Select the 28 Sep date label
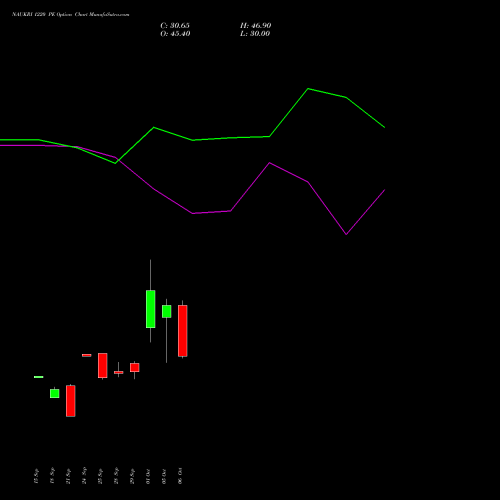This screenshot has width=500, height=500. point(116,475)
